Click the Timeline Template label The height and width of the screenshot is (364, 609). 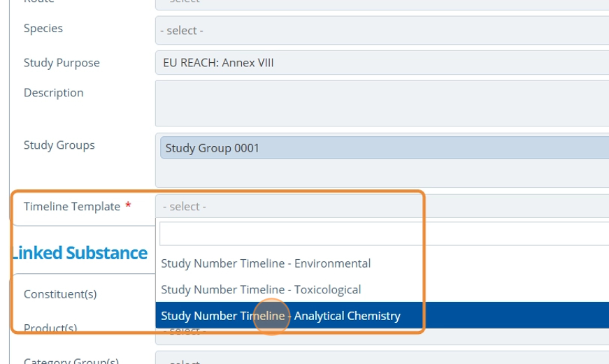coord(72,207)
